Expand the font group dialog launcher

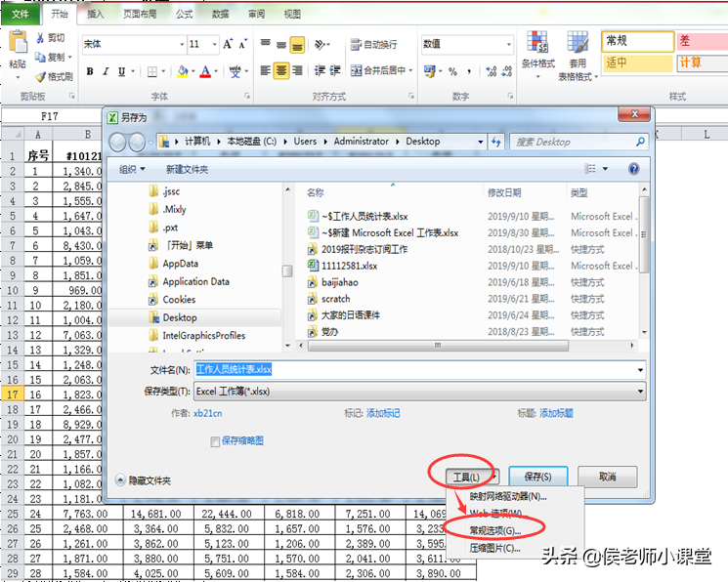(247, 96)
